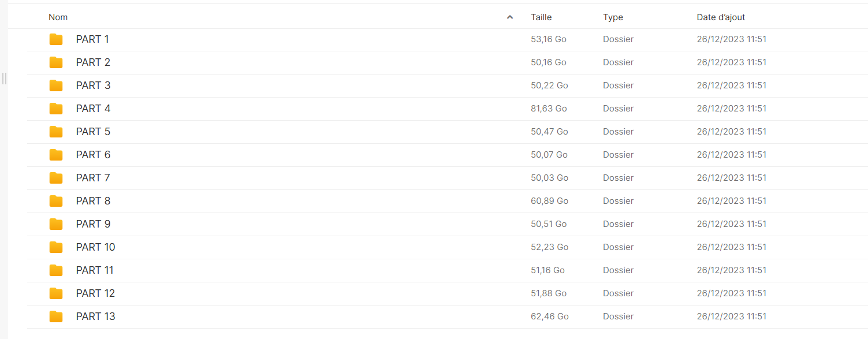Select the PART 4 folder icon
868x339 pixels.
point(56,109)
